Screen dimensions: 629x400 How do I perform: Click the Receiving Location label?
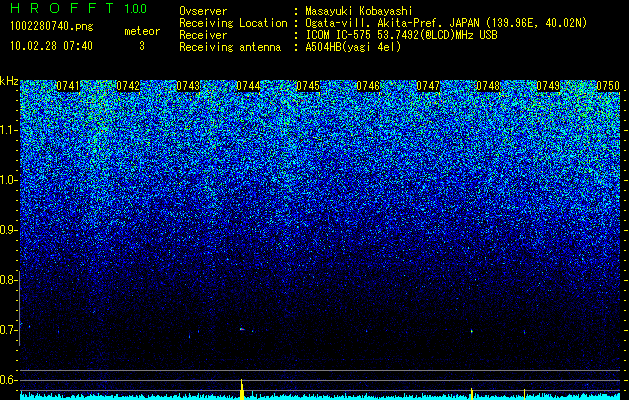[x=233, y=23]
